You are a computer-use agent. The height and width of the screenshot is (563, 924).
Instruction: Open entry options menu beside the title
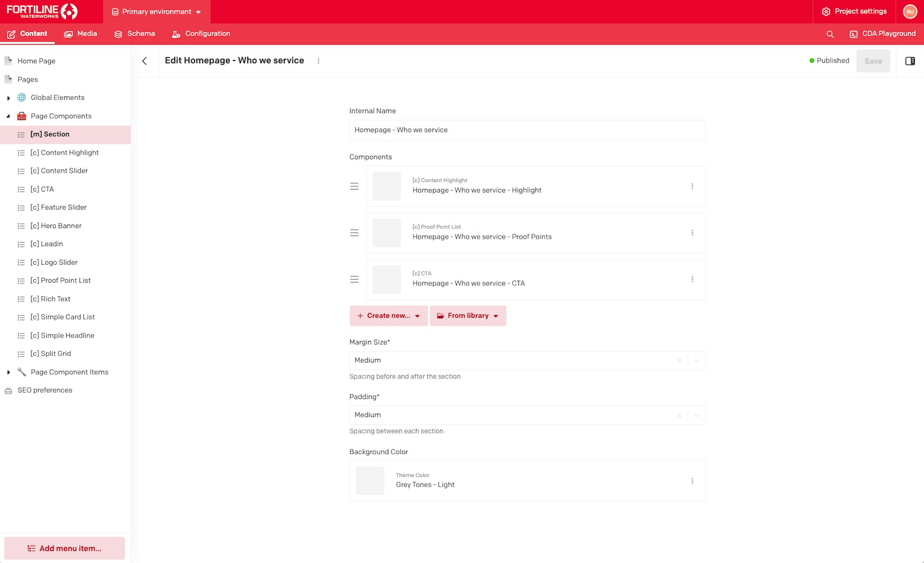coord(318,61)
